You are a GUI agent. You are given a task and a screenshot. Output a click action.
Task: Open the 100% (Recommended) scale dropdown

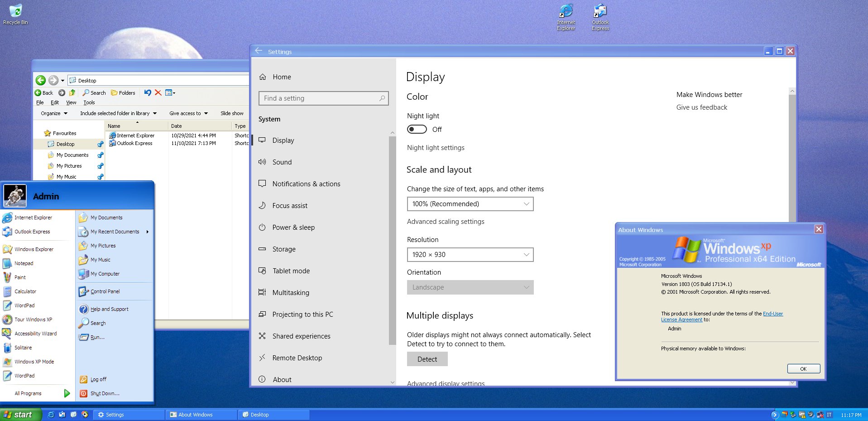(470, 204)
